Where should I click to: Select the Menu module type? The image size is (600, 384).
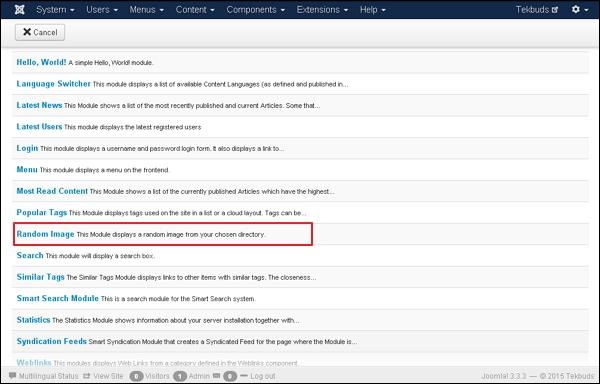click(27, 169)
